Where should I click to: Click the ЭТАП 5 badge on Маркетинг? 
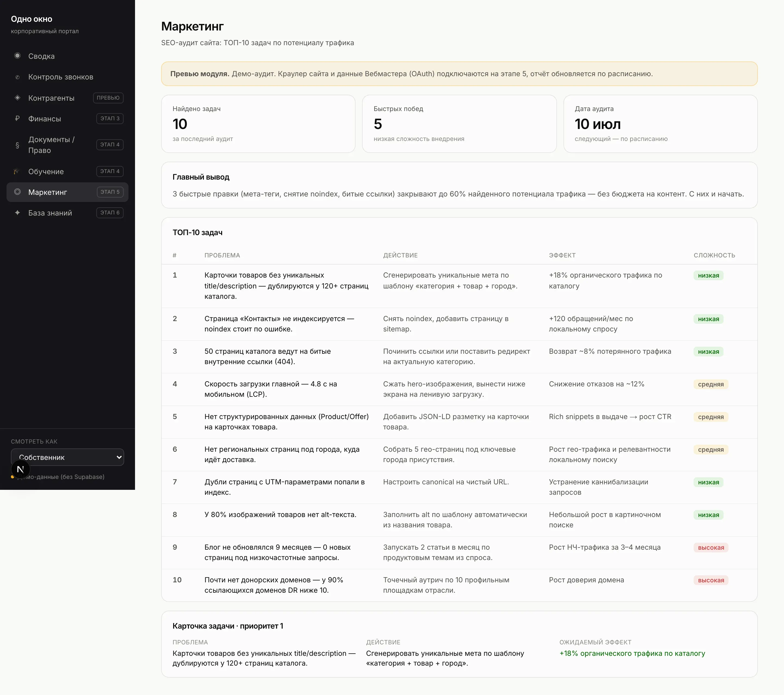(110, 192)
